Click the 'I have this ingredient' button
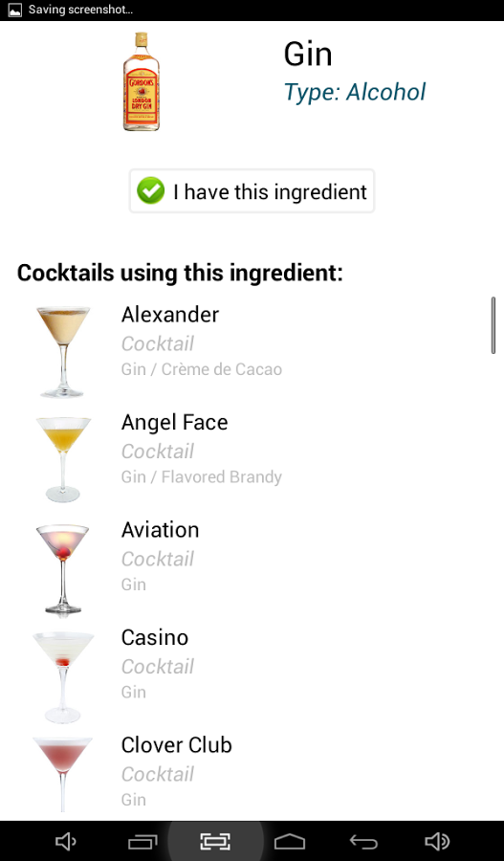This screenshot has height=861, width=504. pyautogui.click(x=252, y=191)
